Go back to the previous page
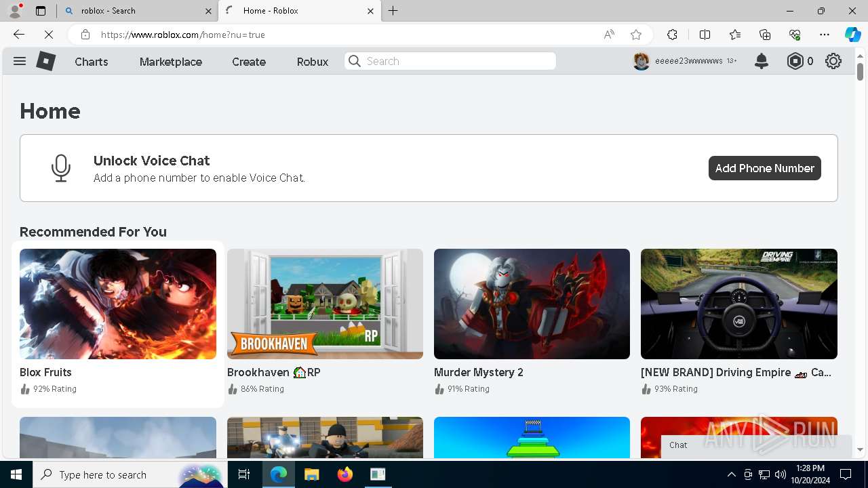Image resolution: width=868 pixels, height=488 pixels. point(19,35)
